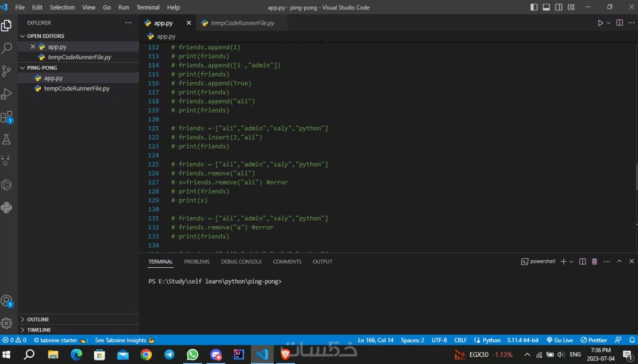The height and width of the screenshot is (364, 638).
Task: Click the tabnine starter status item
Action: pos(60,340)
